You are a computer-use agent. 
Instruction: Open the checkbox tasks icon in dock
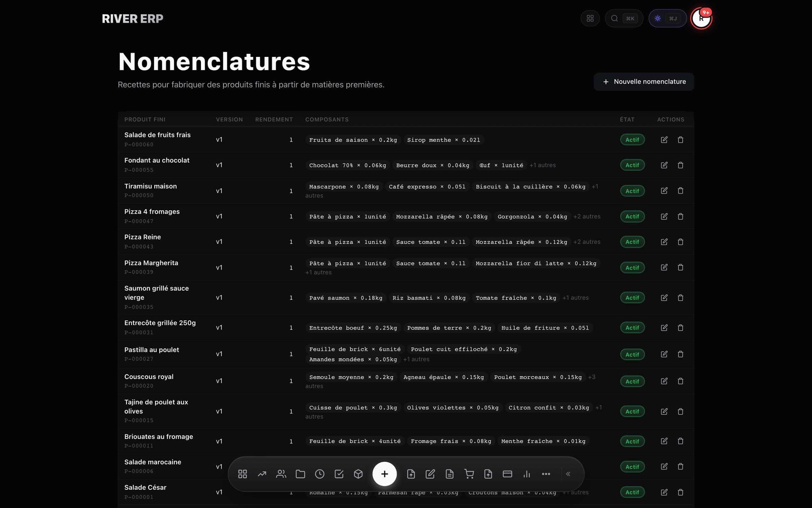pyautogui.click(x=339, y=474)
